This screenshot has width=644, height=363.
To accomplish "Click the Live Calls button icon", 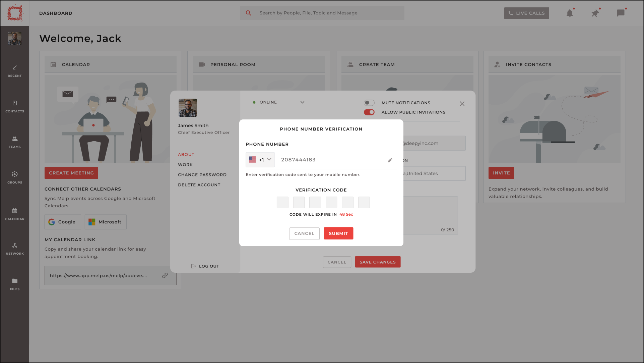I will click(510, 13).
